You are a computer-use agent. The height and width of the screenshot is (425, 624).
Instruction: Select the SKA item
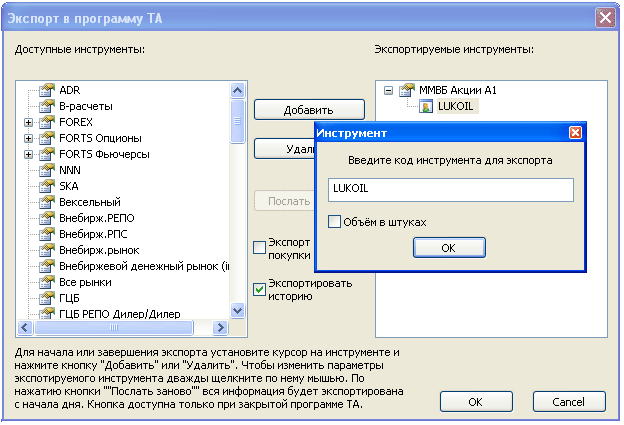[68, 186]
